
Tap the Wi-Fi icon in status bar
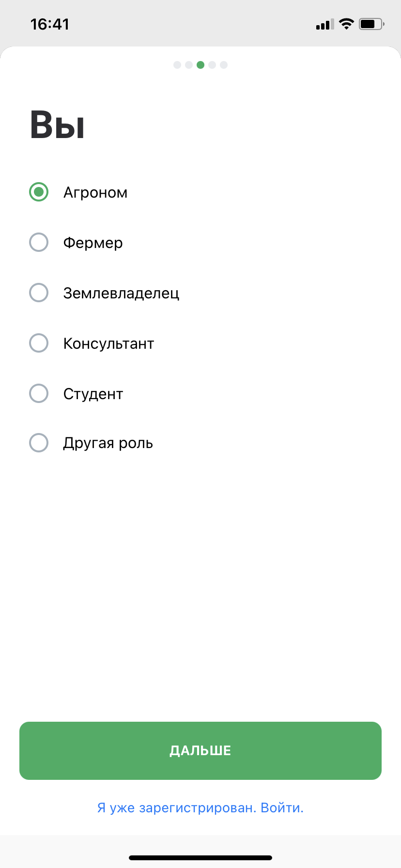click(x=346, y=24)
